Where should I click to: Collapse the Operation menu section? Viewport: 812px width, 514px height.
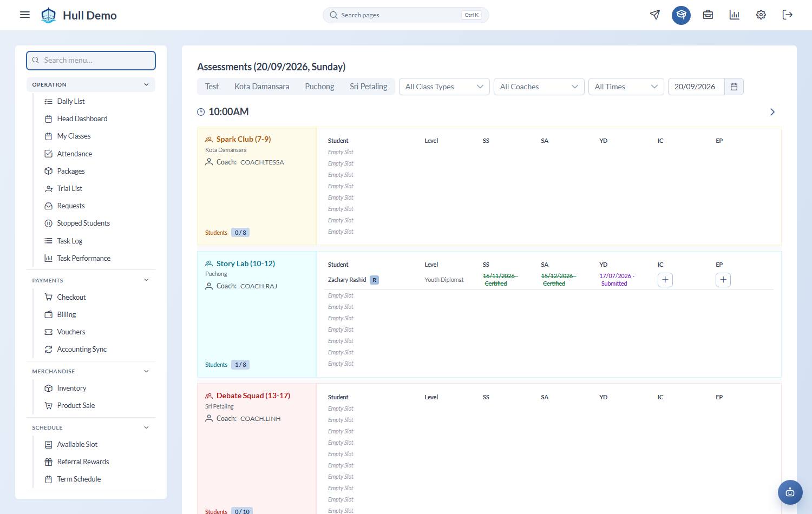coord(91,84)
